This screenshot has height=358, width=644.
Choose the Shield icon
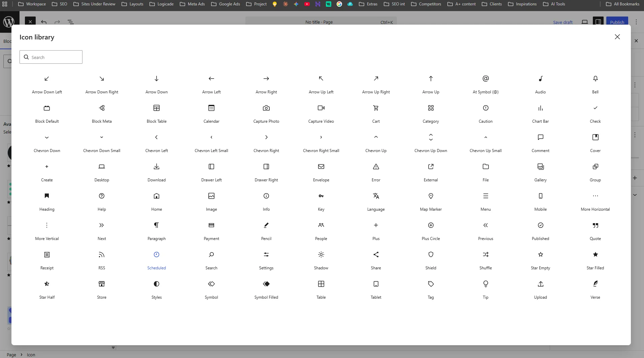pyautogui.click(x=431, y=255)
